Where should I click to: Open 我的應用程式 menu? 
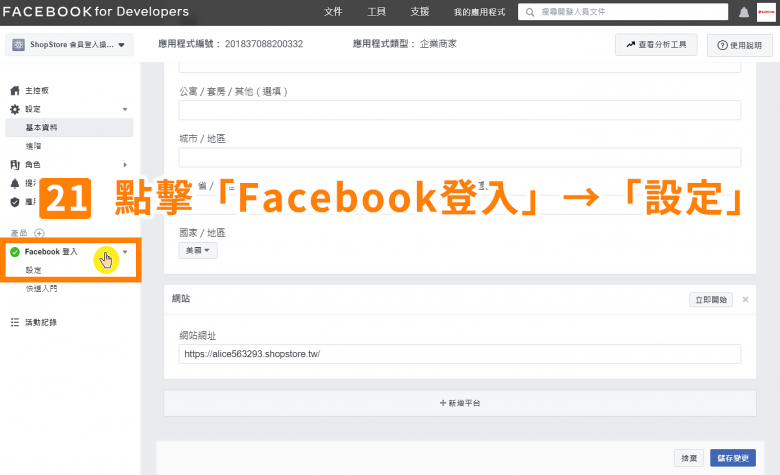click(479, 12)
